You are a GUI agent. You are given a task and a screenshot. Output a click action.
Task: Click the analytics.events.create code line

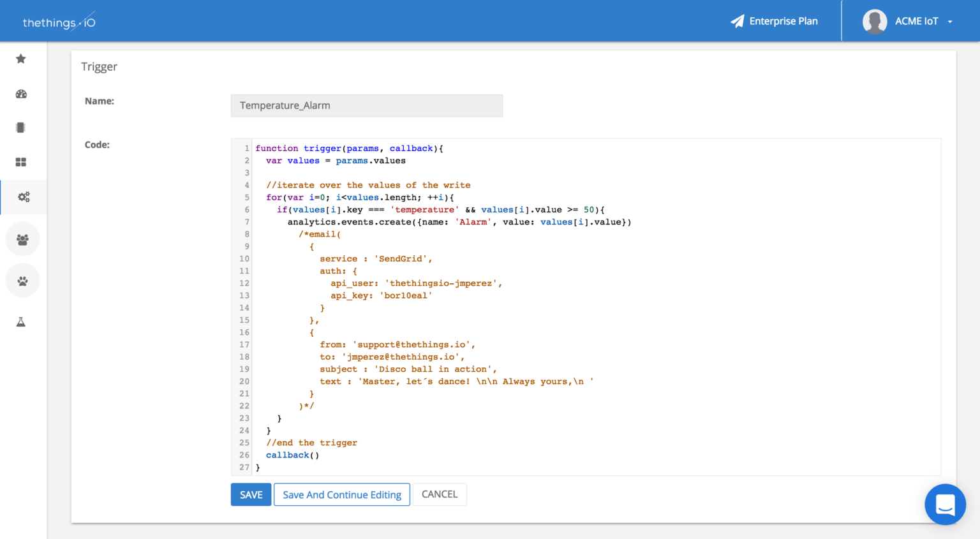coord(459,222)
